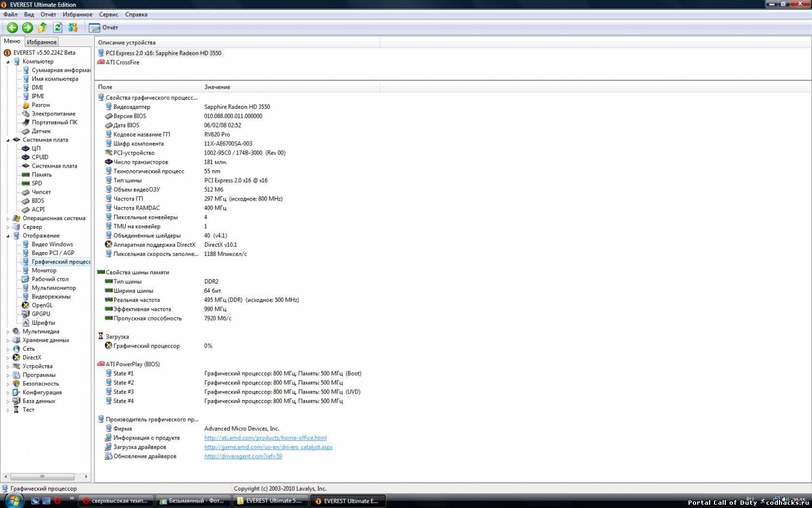Open the ati.amd.com home-office product link
Image resolution: width=812 pixels, height=508 pixels.
[265, 438]
